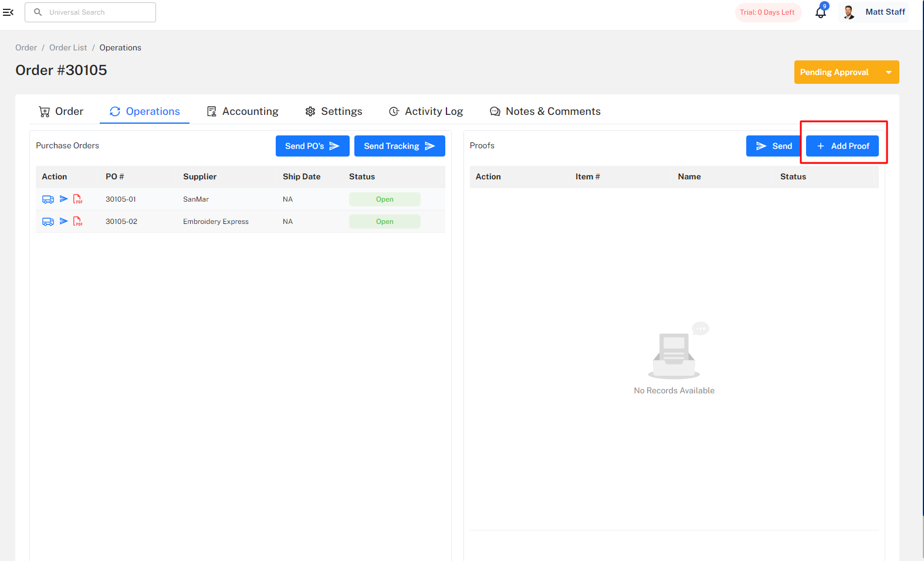Click Purchase Orders Status column header
Screen dimensions: 924x561
point(362,176)
